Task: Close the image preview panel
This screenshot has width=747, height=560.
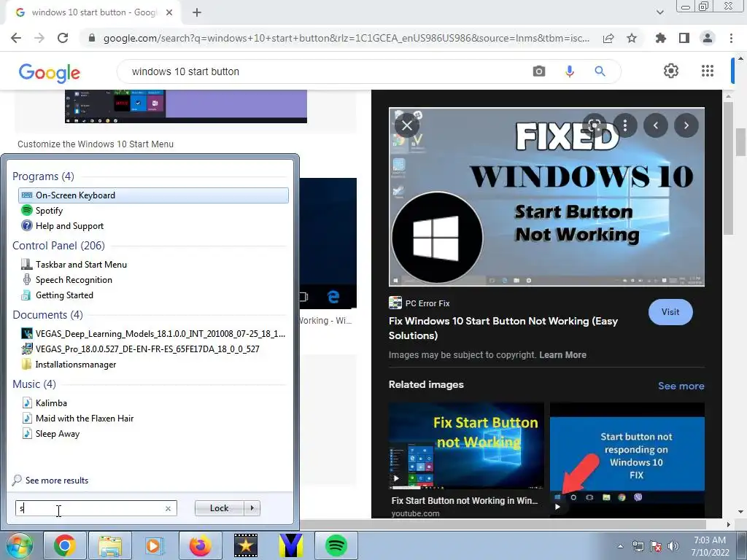Action: (x=407, y=125)
